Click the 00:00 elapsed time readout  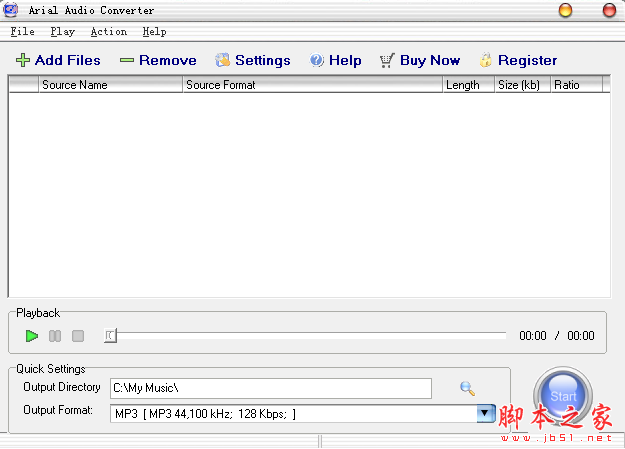pyautogui.click(x=533, y=336)
